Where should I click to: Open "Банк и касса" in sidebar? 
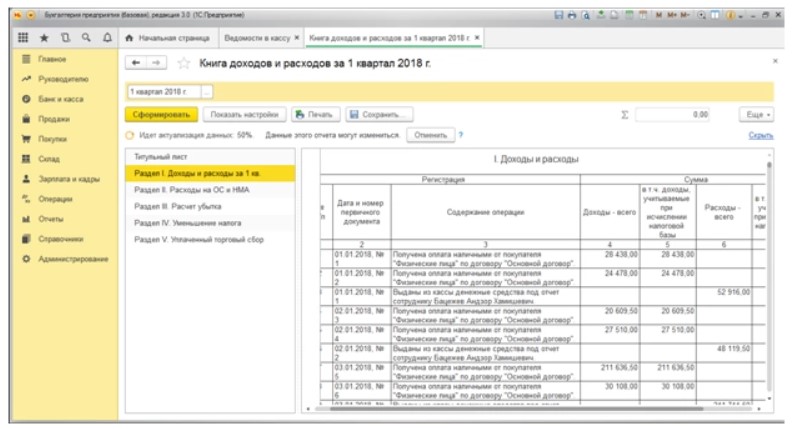coord(62,99)
